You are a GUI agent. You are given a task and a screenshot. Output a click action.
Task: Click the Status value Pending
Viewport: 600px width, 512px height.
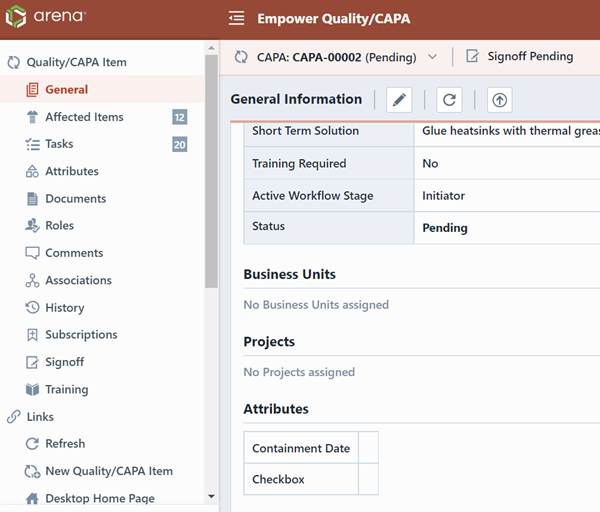point(445,228)
